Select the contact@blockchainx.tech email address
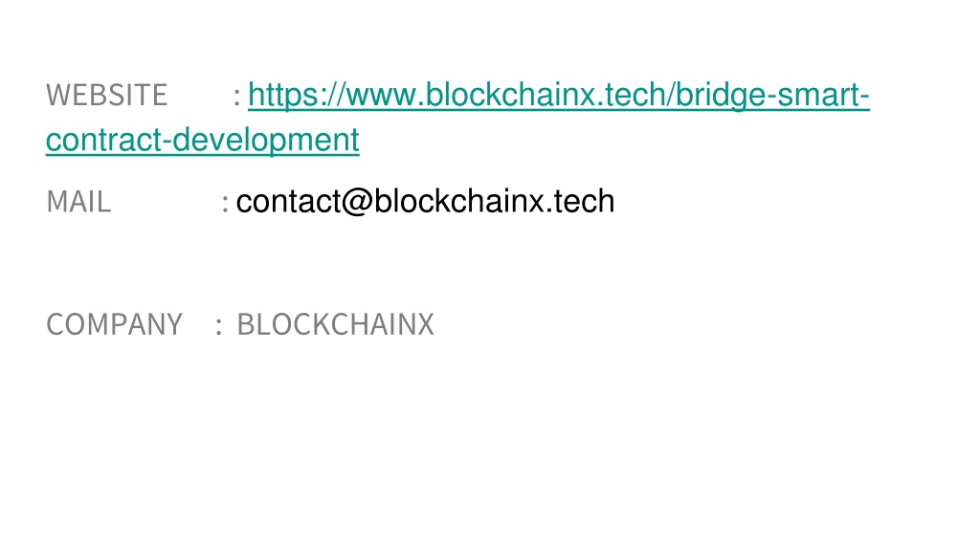 (x=425, y=201)
